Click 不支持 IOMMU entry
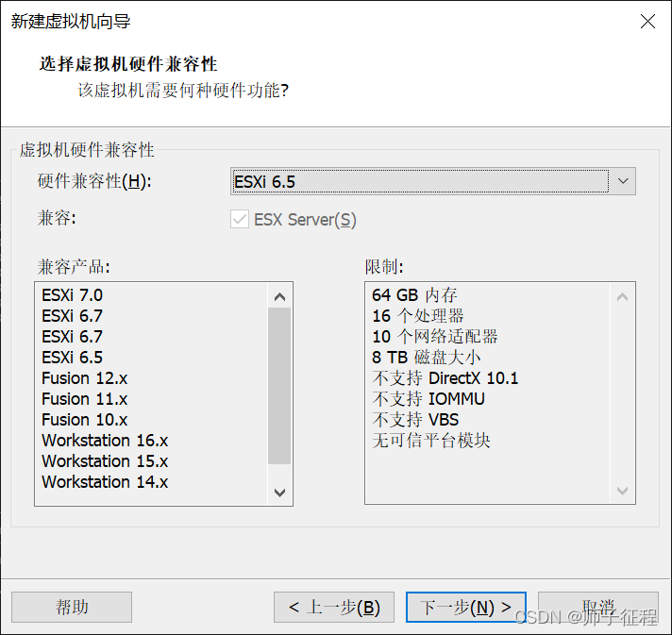Viewport: 672px width, 635px height. click(428, 399)
